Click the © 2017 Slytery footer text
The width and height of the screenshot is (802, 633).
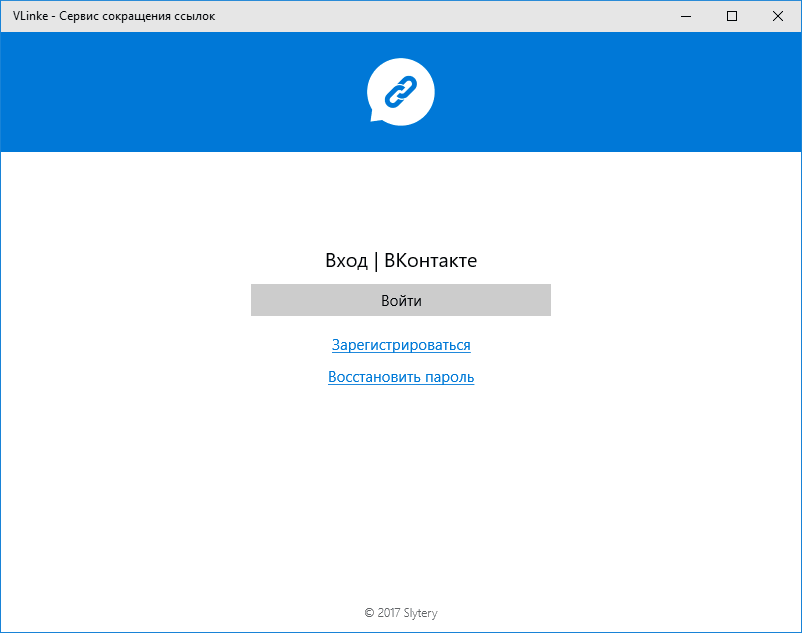pyautogui.click(x=401, y=613)
